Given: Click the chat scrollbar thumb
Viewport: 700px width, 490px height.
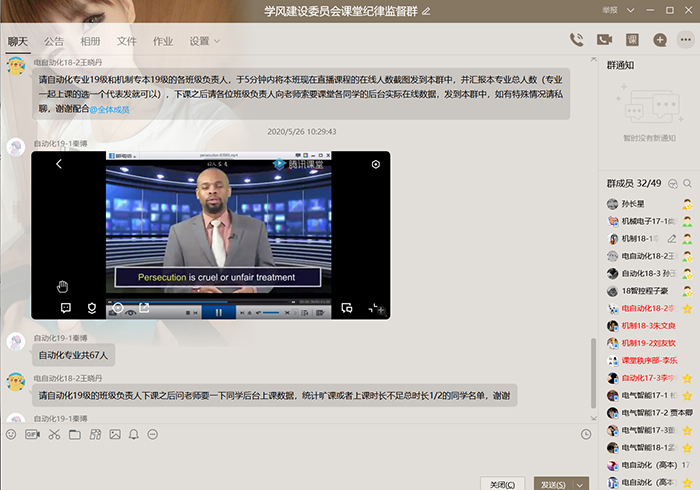Looking at the screenshot, I should pos(593,373).
